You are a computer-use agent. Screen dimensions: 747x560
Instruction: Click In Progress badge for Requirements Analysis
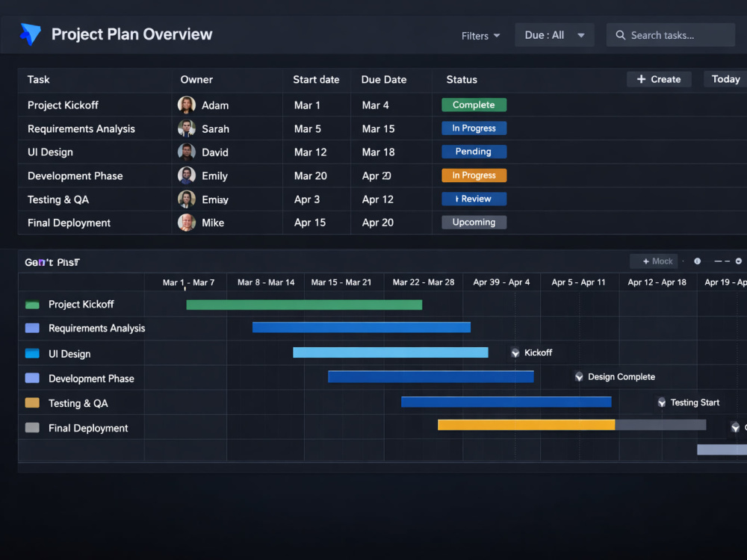tap(474, 128)
